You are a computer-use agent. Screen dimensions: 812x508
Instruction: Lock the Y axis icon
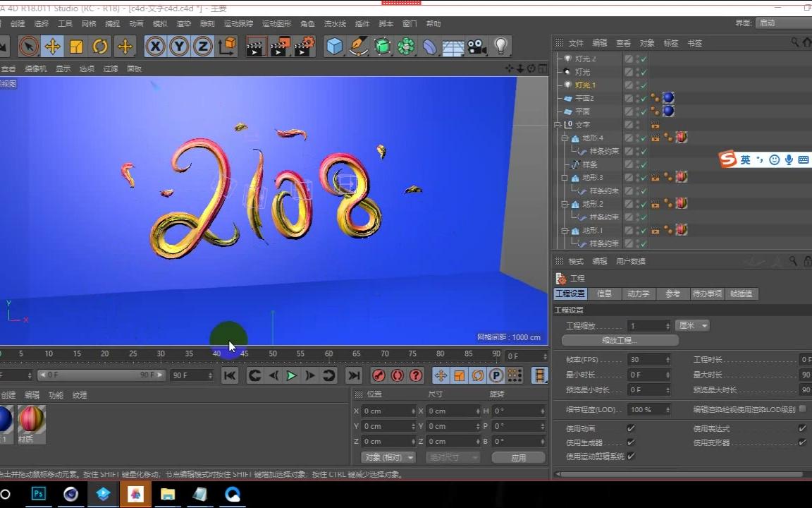click(180, 46)
